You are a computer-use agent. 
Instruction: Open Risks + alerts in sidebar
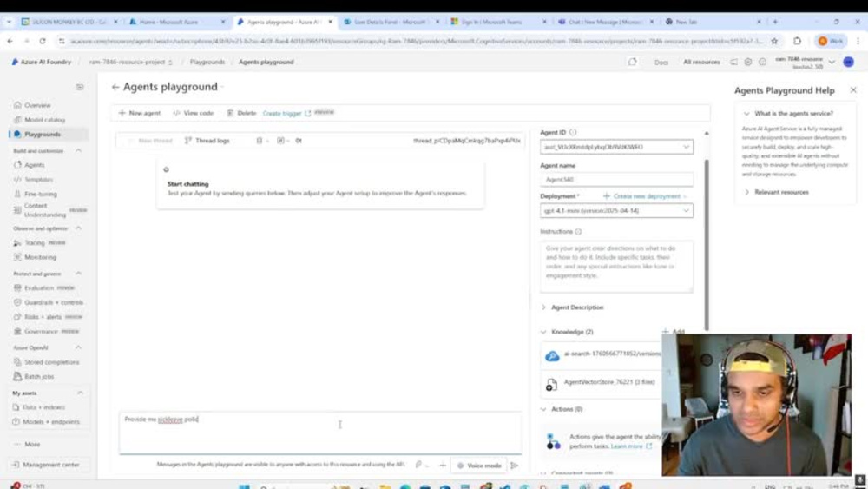click(x=43, y=317)
